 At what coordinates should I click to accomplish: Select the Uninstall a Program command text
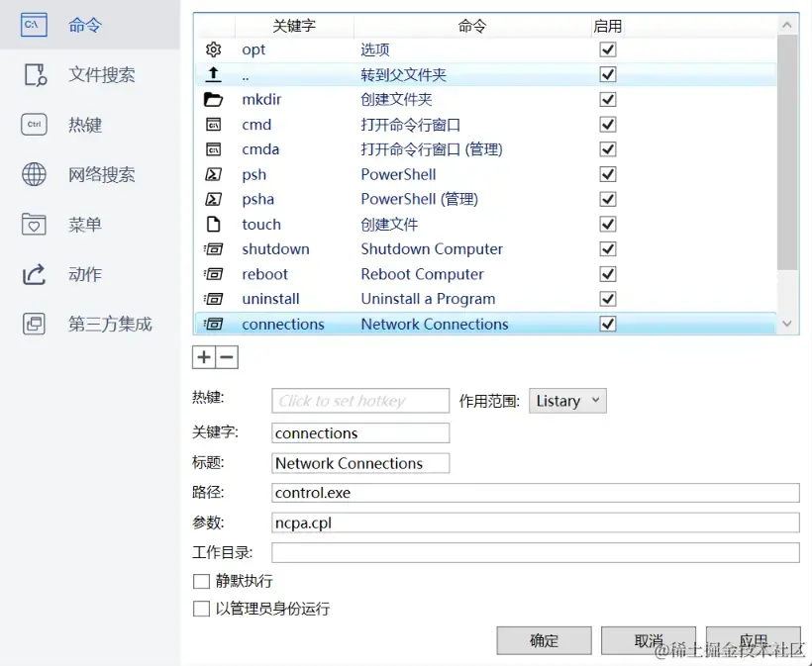pos(428,299)
